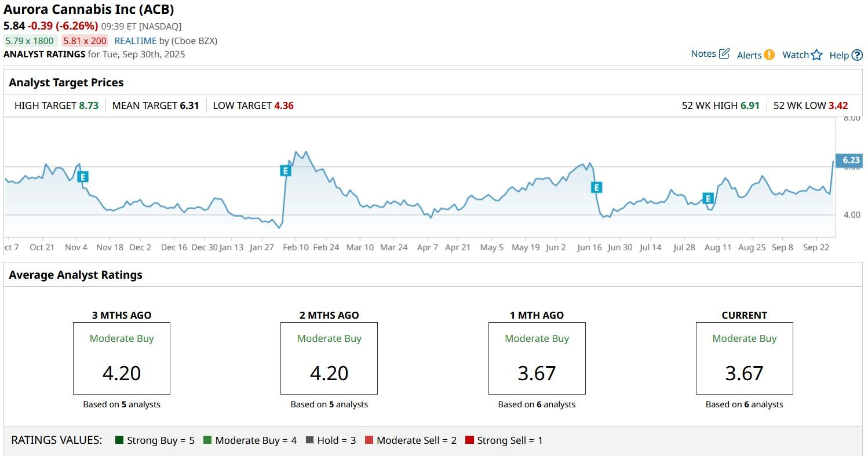Click the Apr 21 date on chart axis
The width and height of the screenshot is (868, 456).
[x=458, y=247]
